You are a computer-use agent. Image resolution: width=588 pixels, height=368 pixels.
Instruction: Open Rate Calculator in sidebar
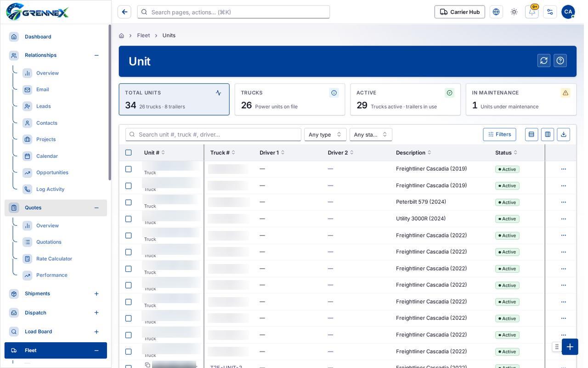click(54, 259)
